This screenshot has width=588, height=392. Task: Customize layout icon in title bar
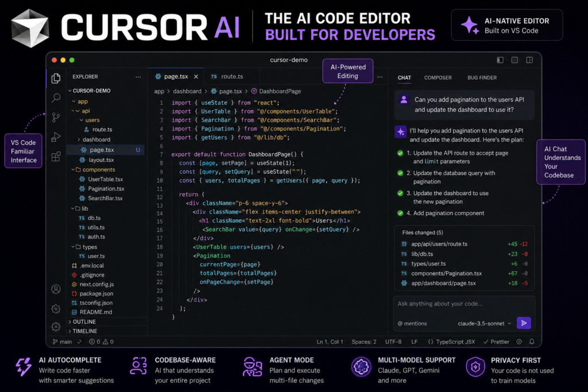tap(529, 60)
